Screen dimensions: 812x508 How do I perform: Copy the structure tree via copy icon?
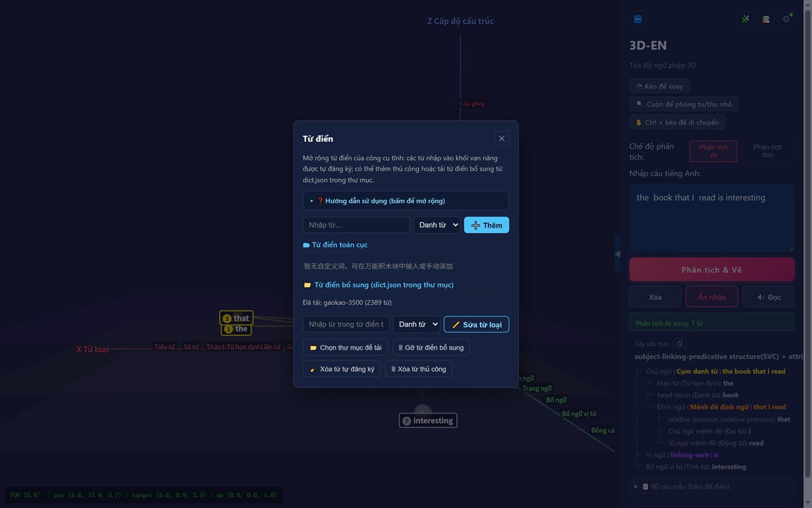(680, 344)
